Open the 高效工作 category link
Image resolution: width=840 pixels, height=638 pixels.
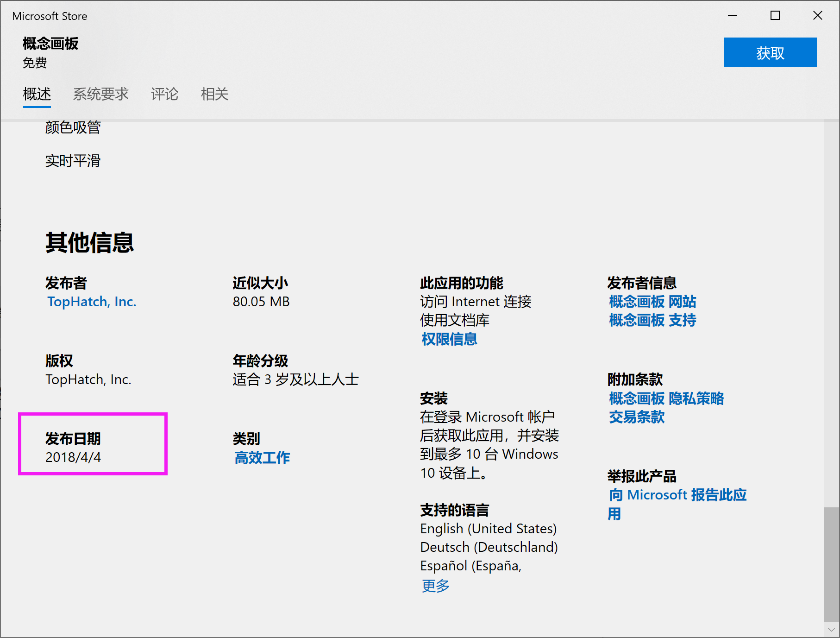262,458
